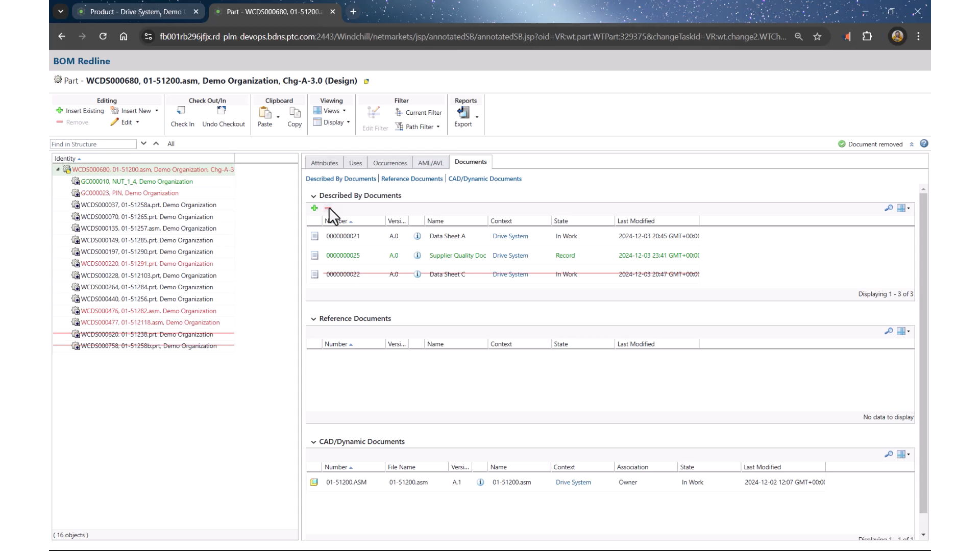980x551 pixels.
Task: Open info icon for Supplier Quality Doc
Action: point(418,256)
